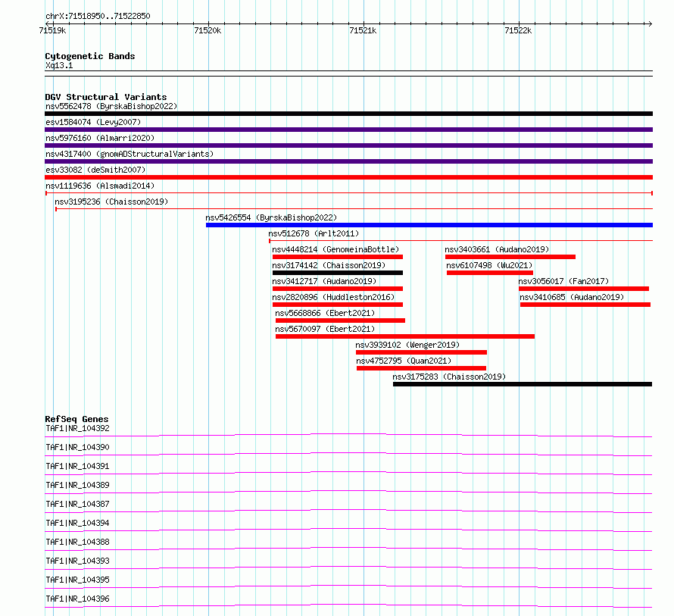Viewport: 674px width, 616px height.
Task: Click the purple bar under nsv4317400
Action: tap(348, 161)
